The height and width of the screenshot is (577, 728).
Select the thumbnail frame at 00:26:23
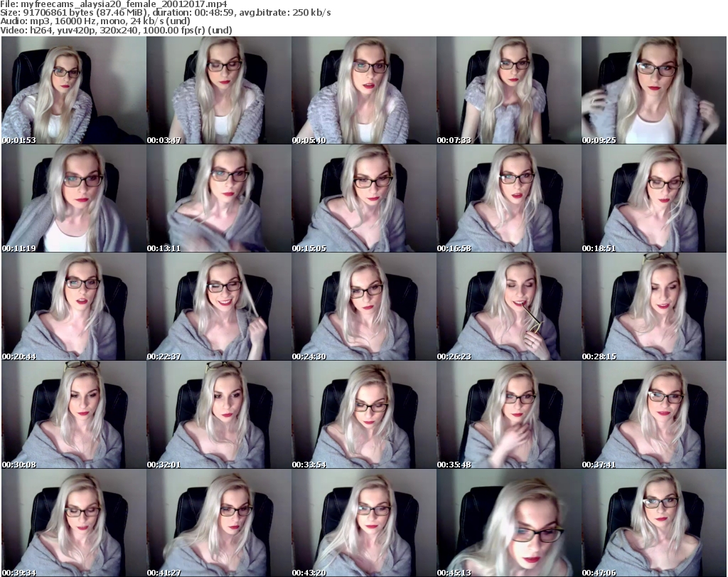(508, 307)
